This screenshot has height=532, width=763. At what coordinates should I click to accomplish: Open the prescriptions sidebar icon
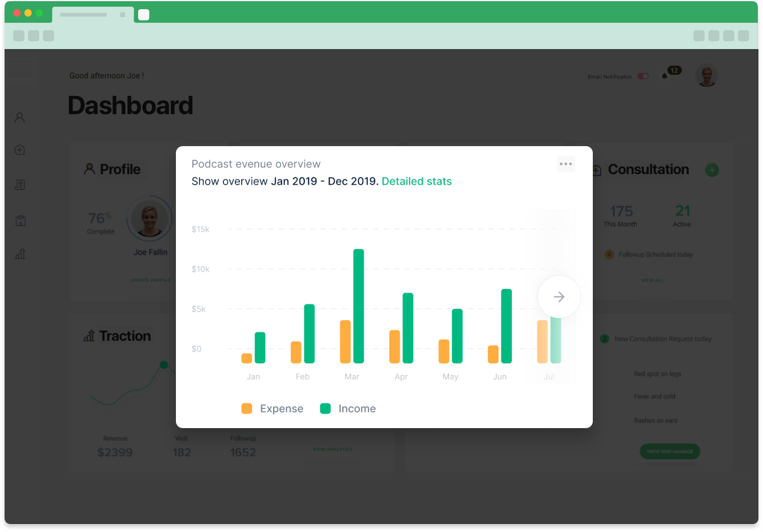click(20, 185)
